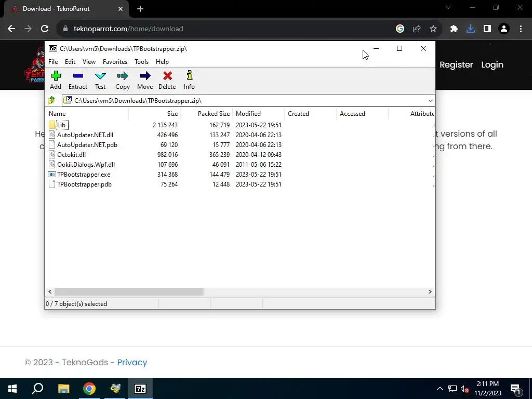Image resolution: width=532 pixels, height=399 pixels.
Task: Select TPBootstrapper.pdb file
Action: coord(84,184)
